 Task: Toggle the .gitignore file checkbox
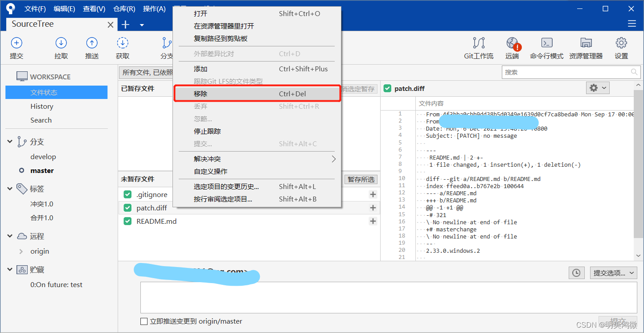[x=127, y=194]
